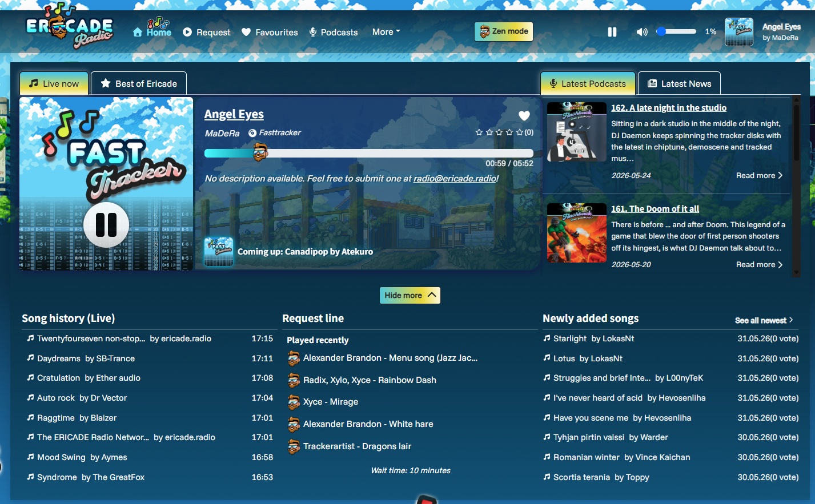The image size is (815, 504).
Task: Enable Zen mode
Action: click(x=504, y=31)
